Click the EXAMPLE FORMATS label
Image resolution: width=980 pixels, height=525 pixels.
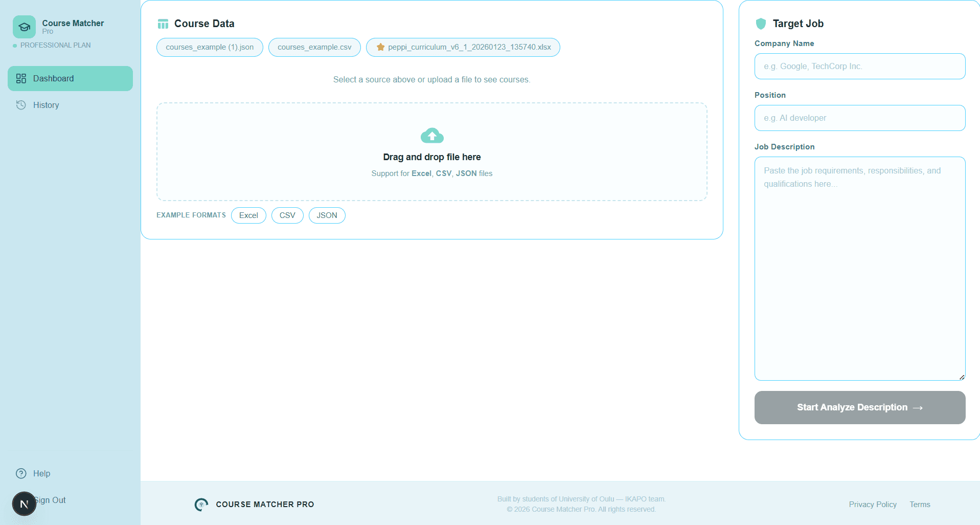pyautogui.click(x=191, y=215)
